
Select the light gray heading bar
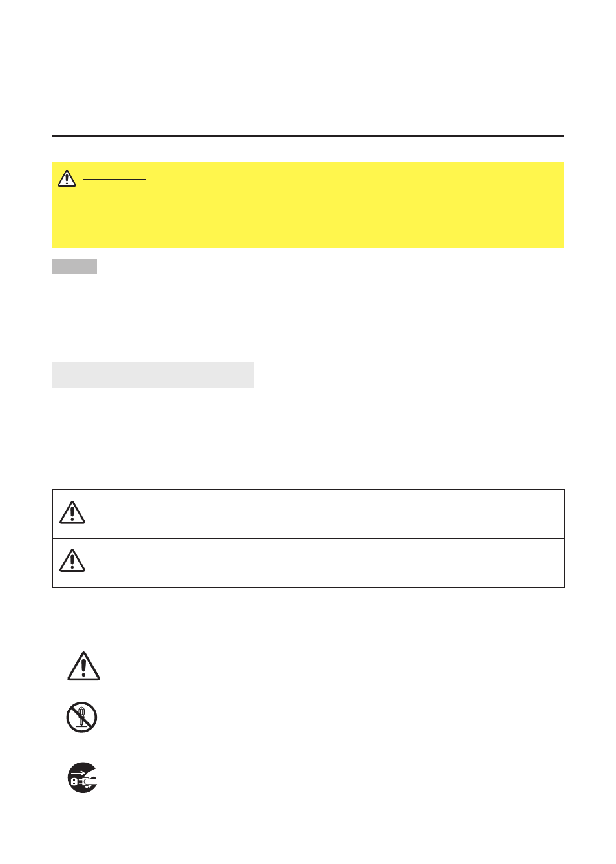[153, 375]
